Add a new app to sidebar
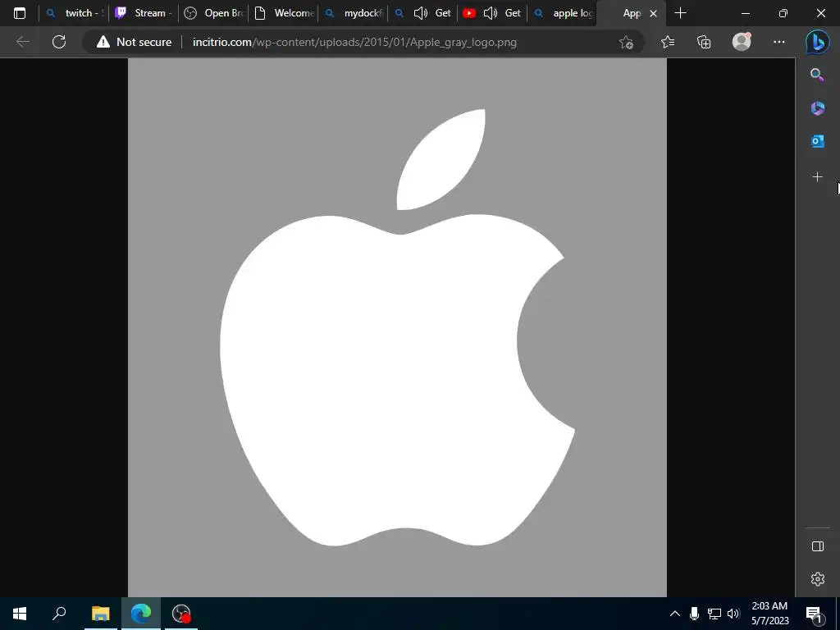Image resolution: width=840 pixels, height=630 pixels. point(817,177)
